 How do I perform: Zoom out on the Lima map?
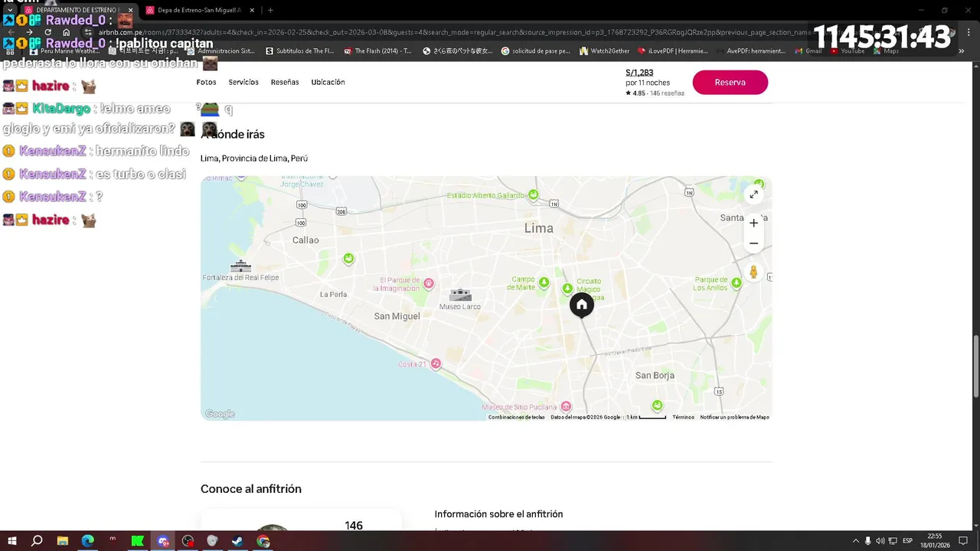(x=754, y=243)
